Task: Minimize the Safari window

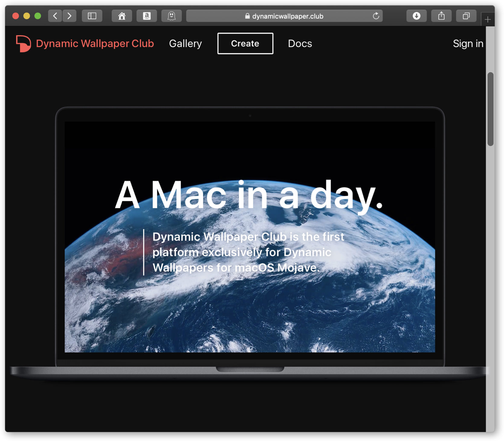Action: [x=27, y=16]
